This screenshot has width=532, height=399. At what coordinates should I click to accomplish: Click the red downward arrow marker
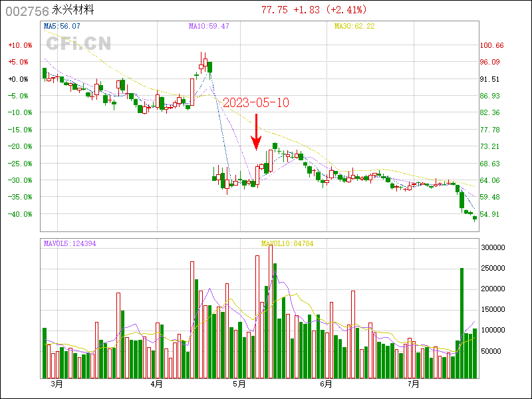pyautogui.click(x=256, y=131)
